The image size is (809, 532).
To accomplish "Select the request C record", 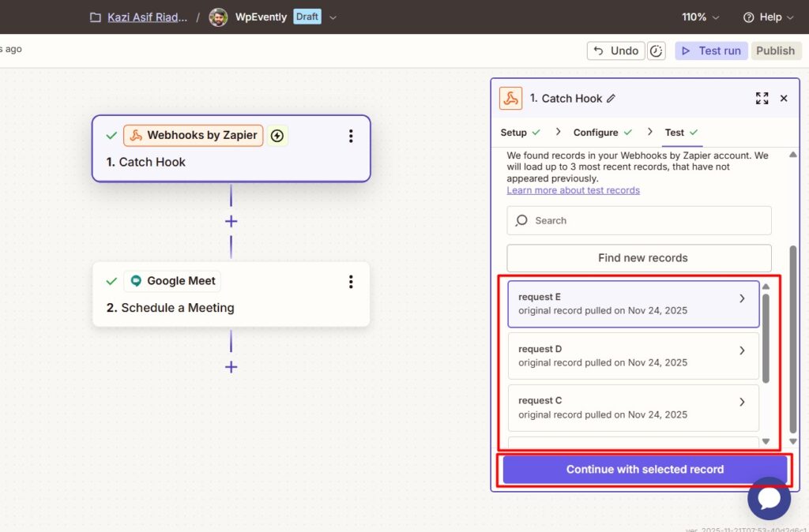I will [x=632, y=408].
